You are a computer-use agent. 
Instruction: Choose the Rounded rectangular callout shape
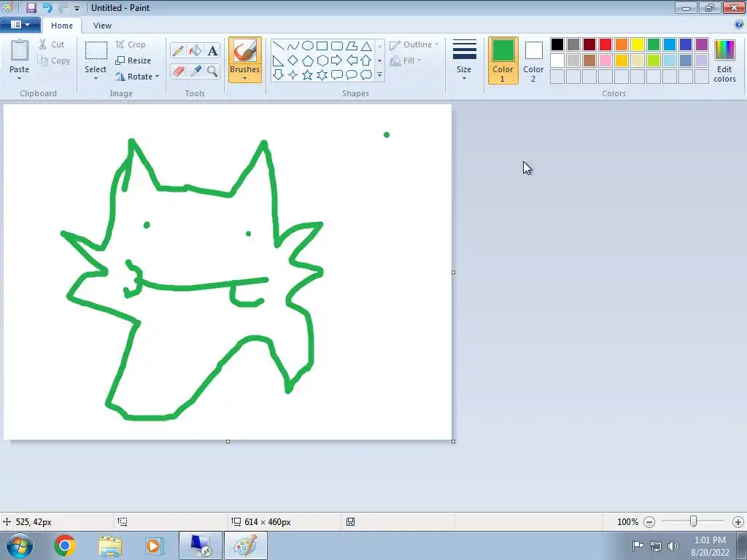click(x=337, y=75)
